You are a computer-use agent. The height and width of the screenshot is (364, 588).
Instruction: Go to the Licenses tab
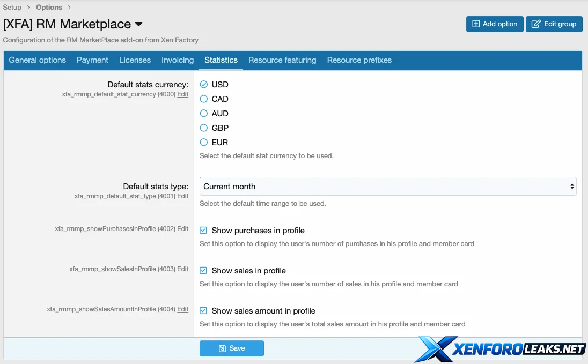coord(135,60)
